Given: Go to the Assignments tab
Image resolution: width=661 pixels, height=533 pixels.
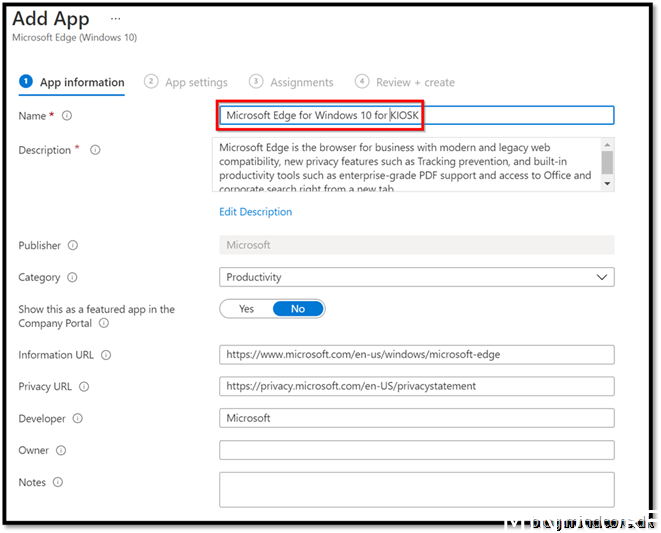Looking at the screenshot, I should [291, 82].
